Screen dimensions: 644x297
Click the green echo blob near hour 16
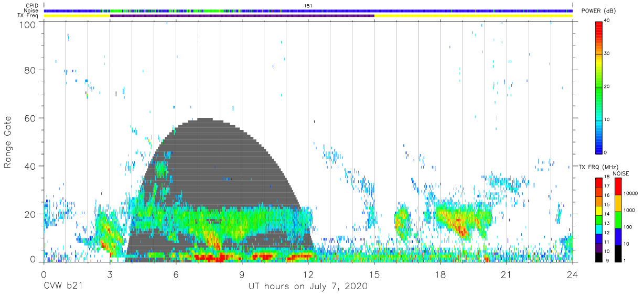tap(402, 219)
